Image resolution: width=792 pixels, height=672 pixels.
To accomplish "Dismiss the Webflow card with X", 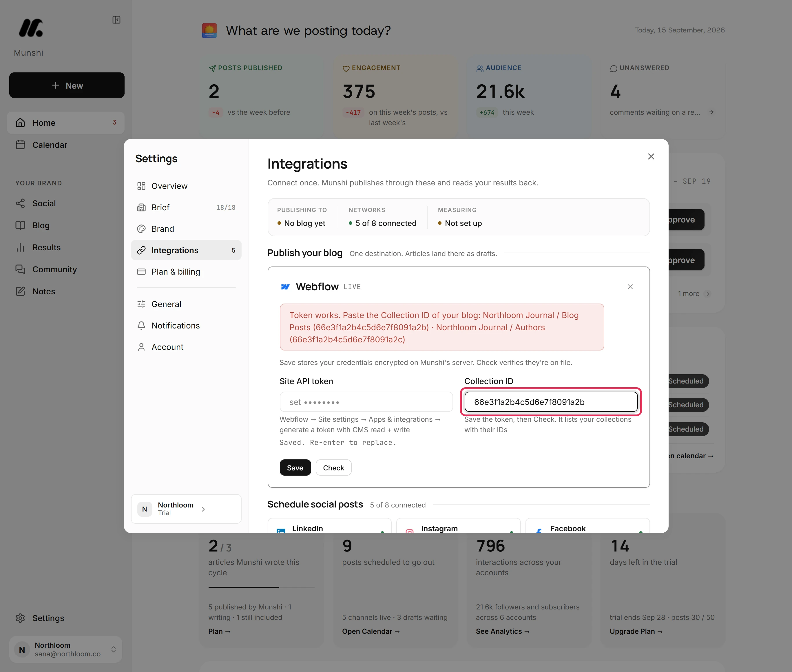I will (x=630, y=287).
